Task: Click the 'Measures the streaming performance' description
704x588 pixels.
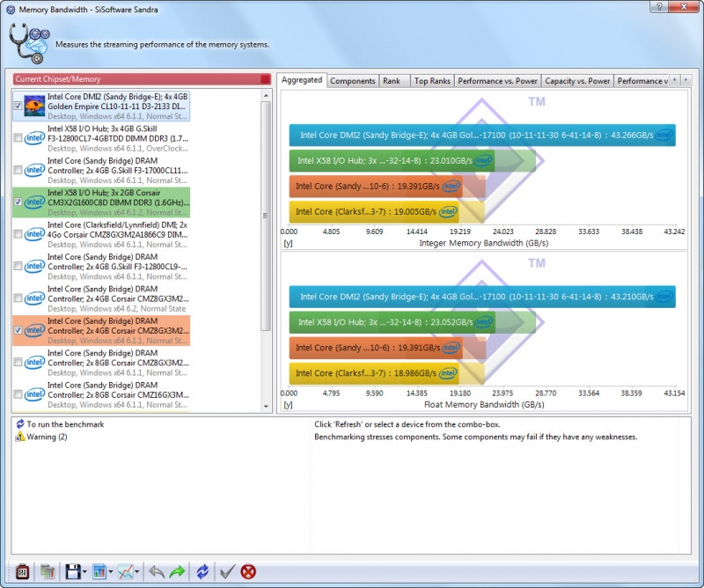Action: [x=162, y=45]
